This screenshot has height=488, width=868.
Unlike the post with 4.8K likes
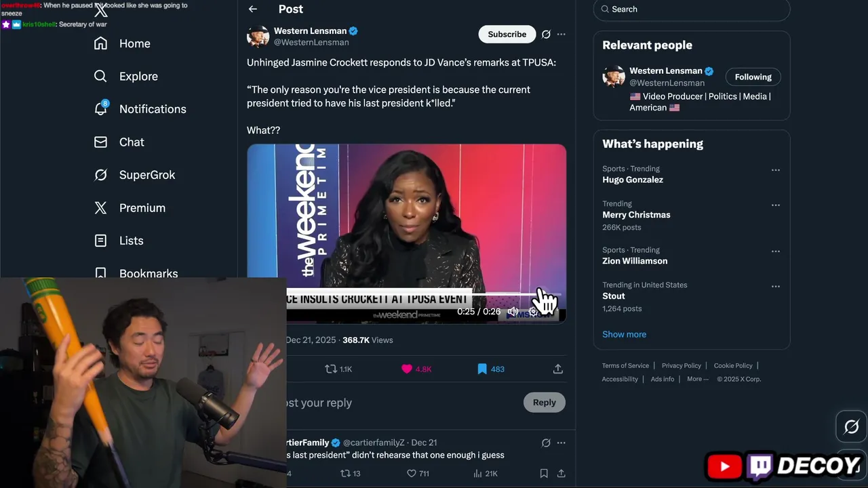[416, 369]
